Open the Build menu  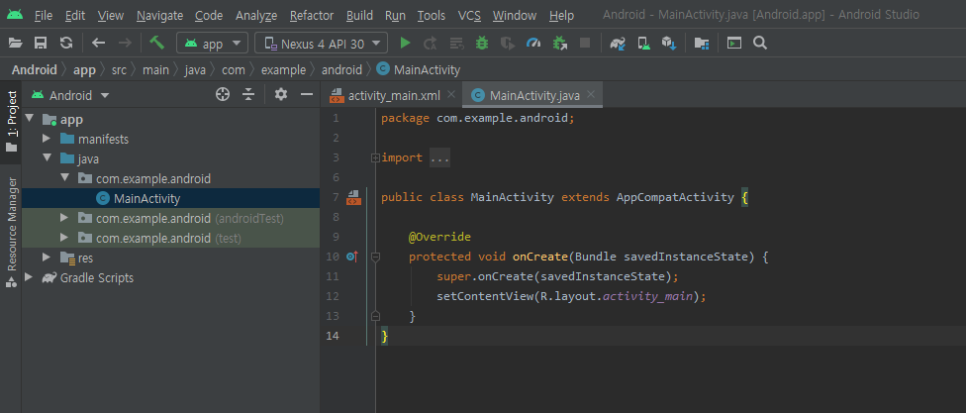pyautogui.click(x=359, y=15)
